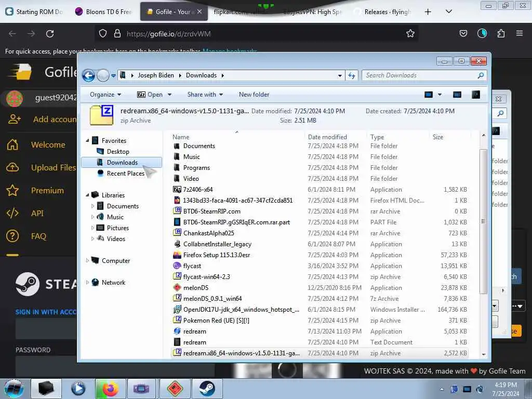The height and width of the screenshot is (399, 532).
Task: Open a new Firefox tab
Action: [x=428, y=12]
